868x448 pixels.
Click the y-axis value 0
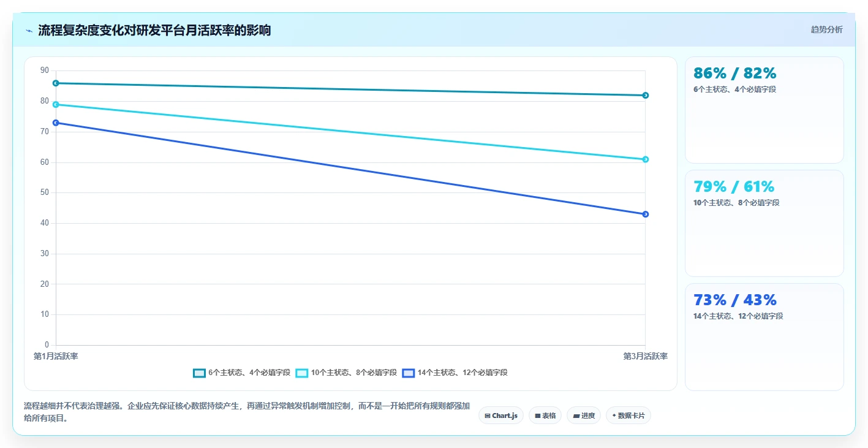47,345
